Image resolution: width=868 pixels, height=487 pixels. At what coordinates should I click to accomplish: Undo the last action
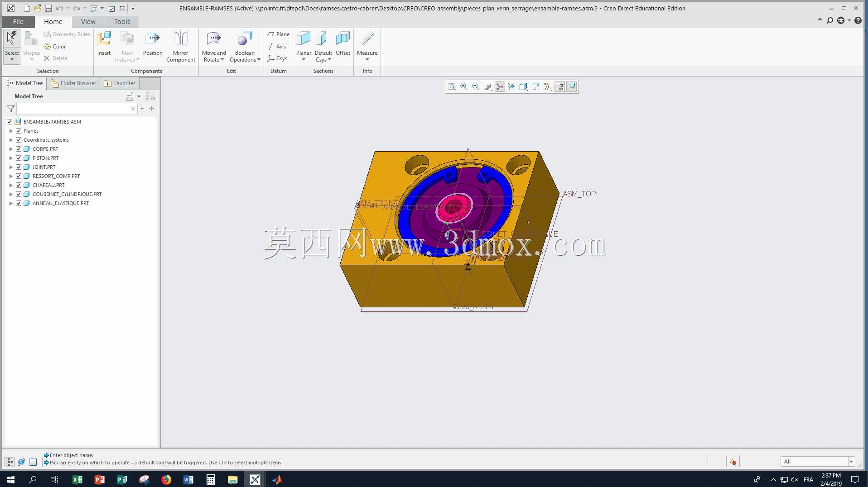[59, 8]
